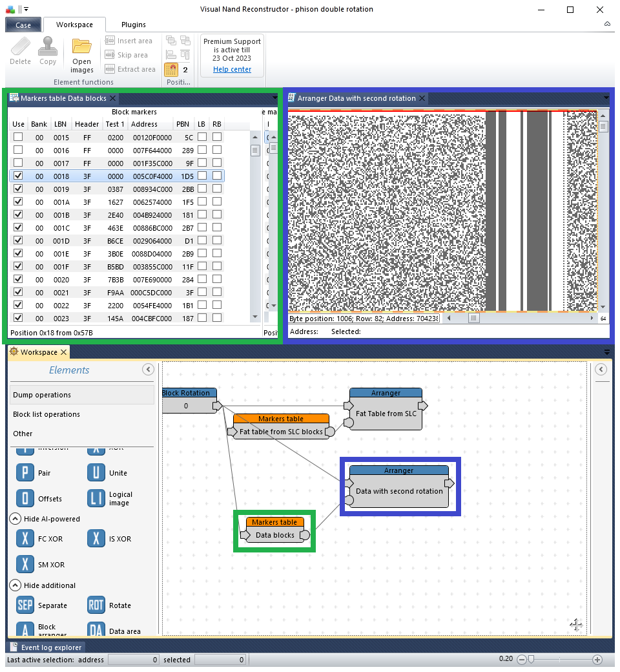The width and height of the screenshot is (620, 672).
Task: Toggle the LB checkbox for LBN 0021
Action: pos(202,292)
